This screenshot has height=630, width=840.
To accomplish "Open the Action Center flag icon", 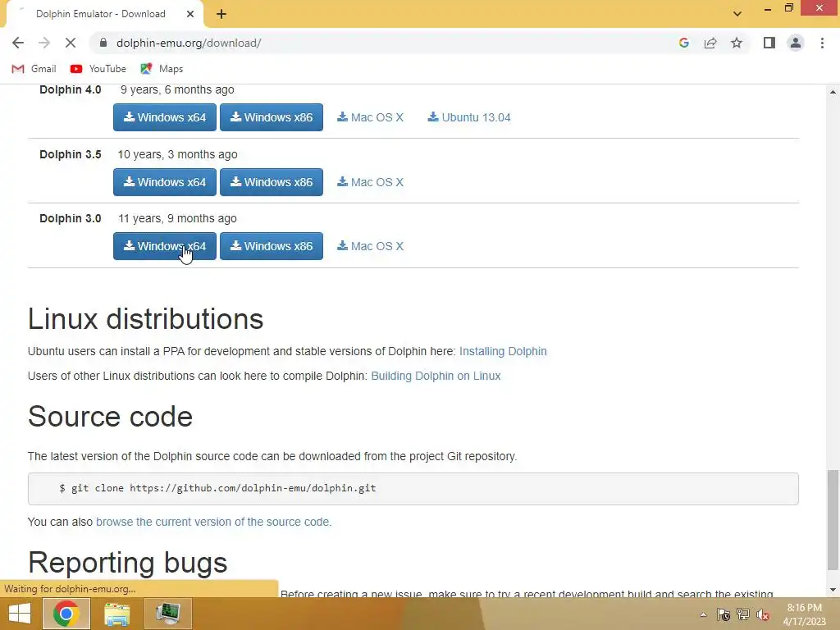I will pyautogui.click(x=724, y=614).
